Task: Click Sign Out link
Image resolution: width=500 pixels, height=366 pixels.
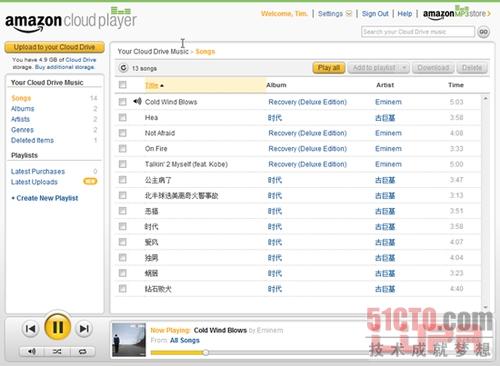Action: point(375,14)
